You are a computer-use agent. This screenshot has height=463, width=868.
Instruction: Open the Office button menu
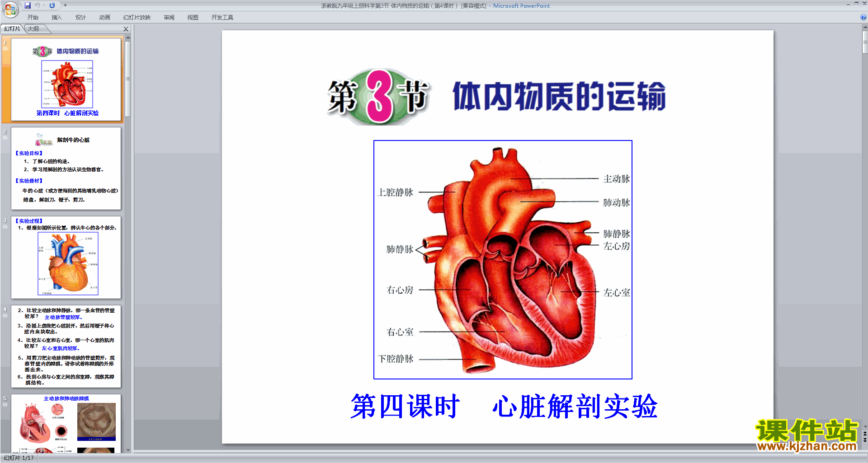click(10, 9)
